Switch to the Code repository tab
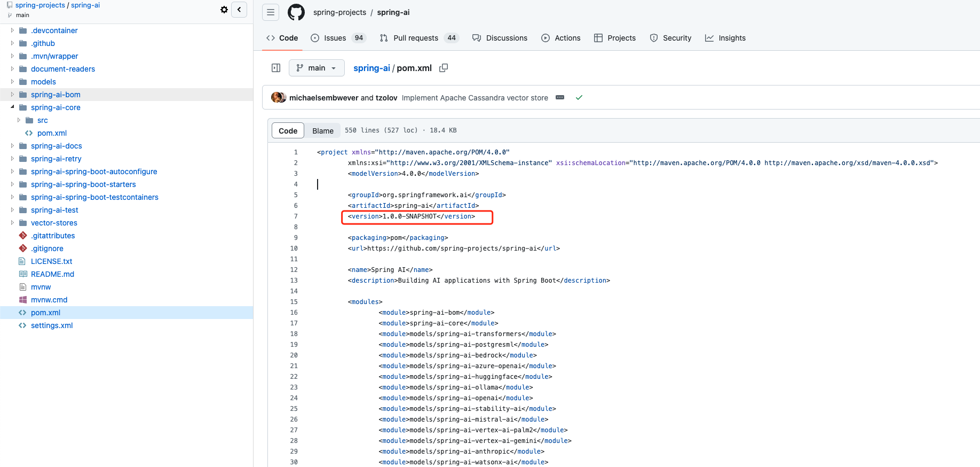Viewport: 980px width, 467px height. point(282,38)
